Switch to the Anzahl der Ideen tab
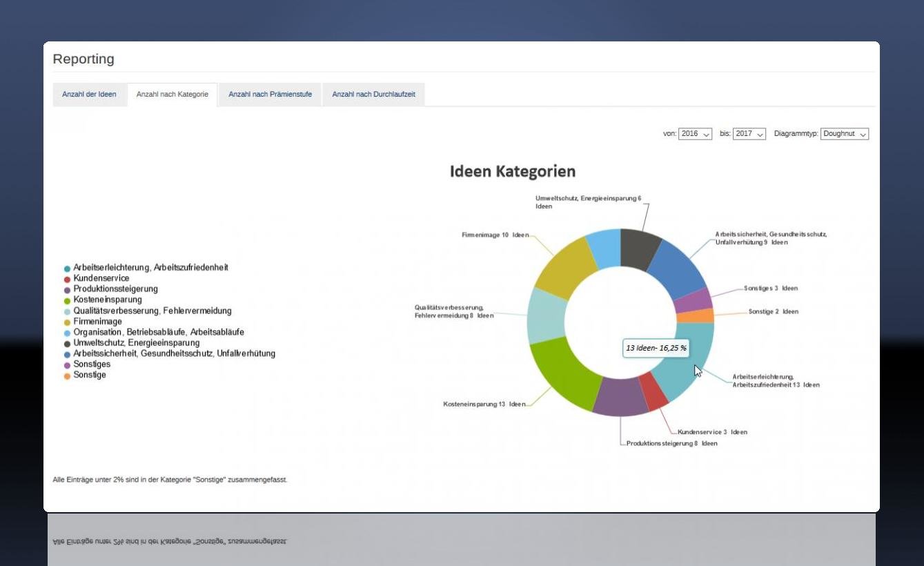 tap(89, 95)
